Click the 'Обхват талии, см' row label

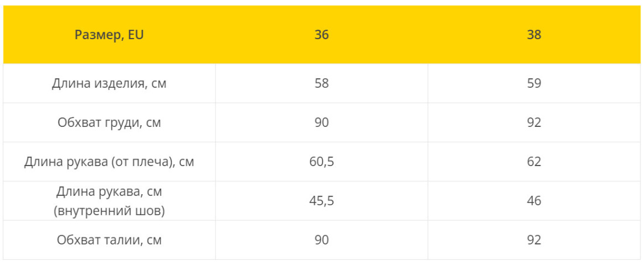pyautogui.click(x=109, y=240)
